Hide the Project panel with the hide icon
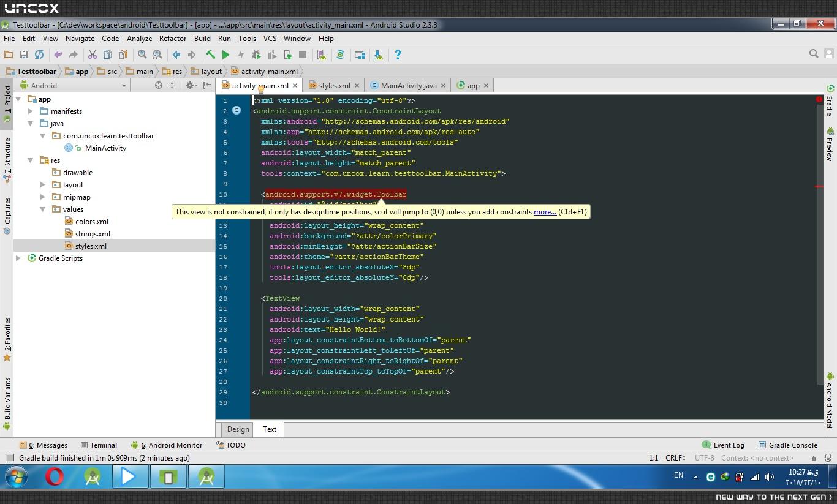837x504 pixels. click(206, 85)
